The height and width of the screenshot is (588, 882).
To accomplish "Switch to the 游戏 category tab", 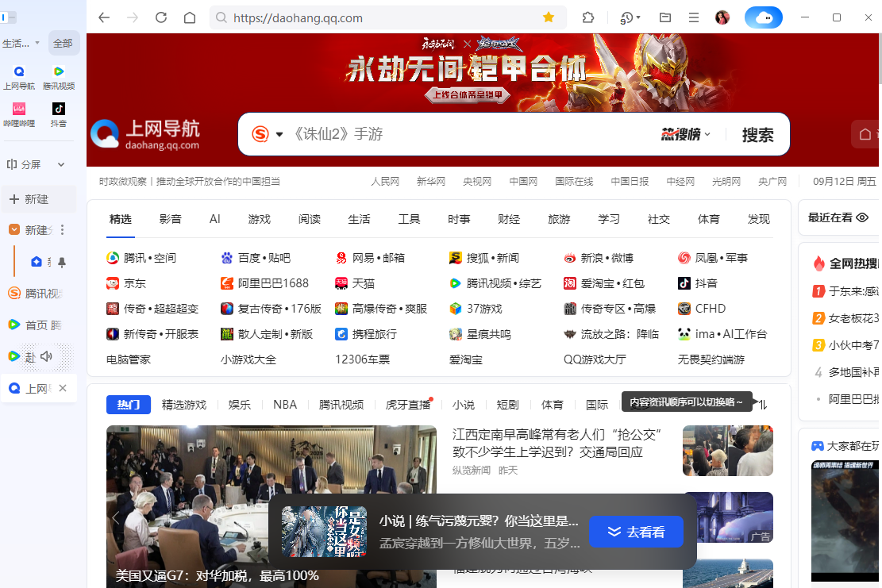I will point(259,218).
